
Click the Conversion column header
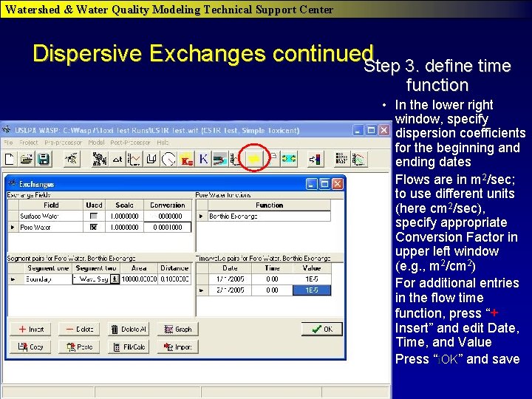[168, 205]
